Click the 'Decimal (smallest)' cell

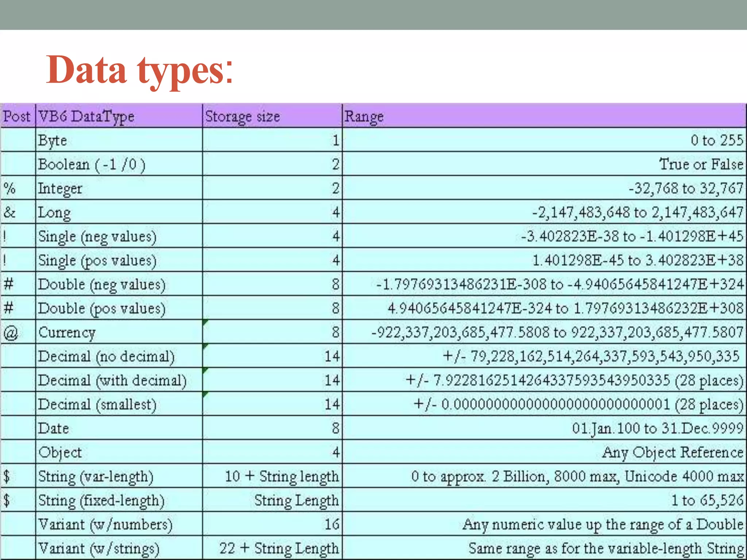119,404
